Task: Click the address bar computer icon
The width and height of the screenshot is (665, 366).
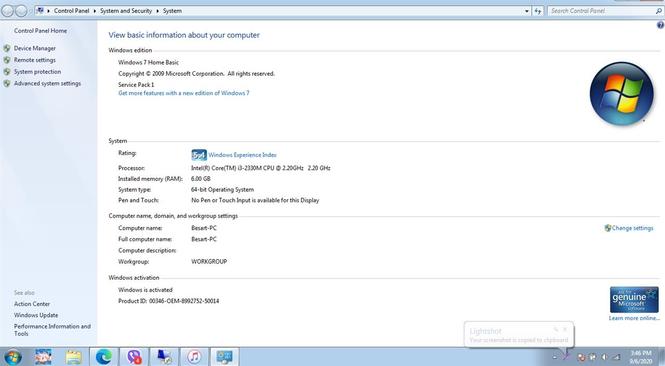Action: [40, 11]
